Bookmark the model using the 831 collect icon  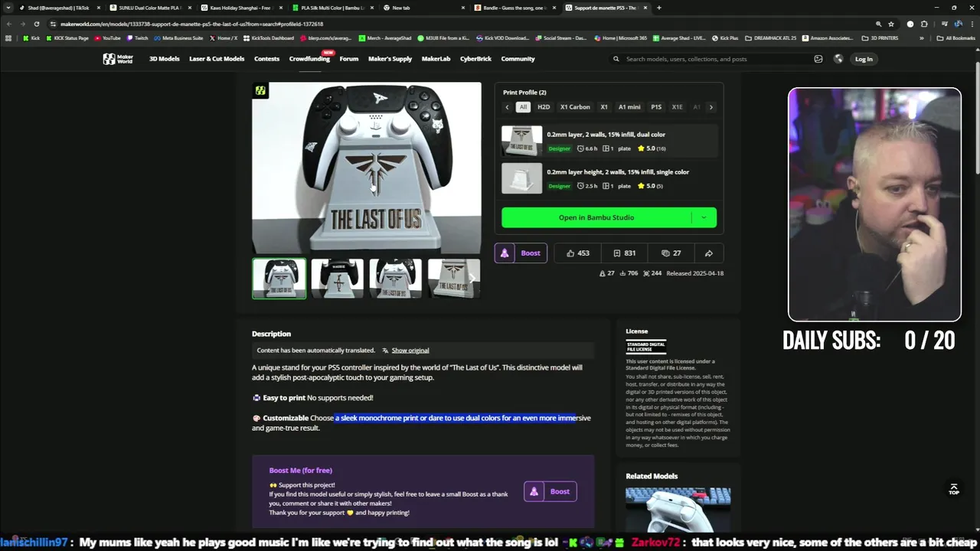[x=625, y=253]
